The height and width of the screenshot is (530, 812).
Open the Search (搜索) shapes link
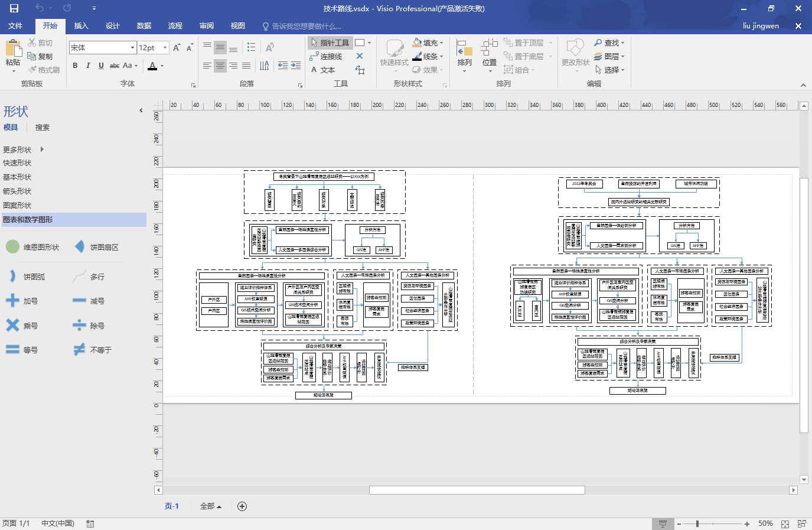(42, 128)
